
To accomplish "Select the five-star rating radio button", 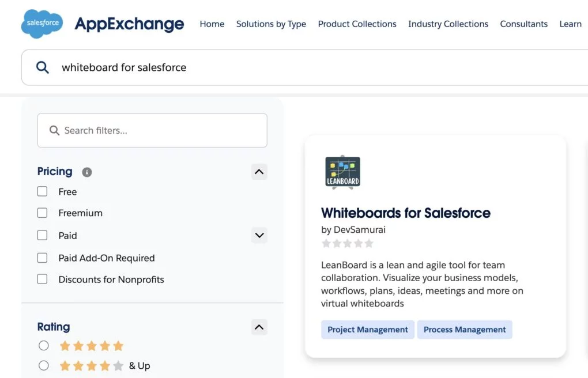I will coord(43,345).
